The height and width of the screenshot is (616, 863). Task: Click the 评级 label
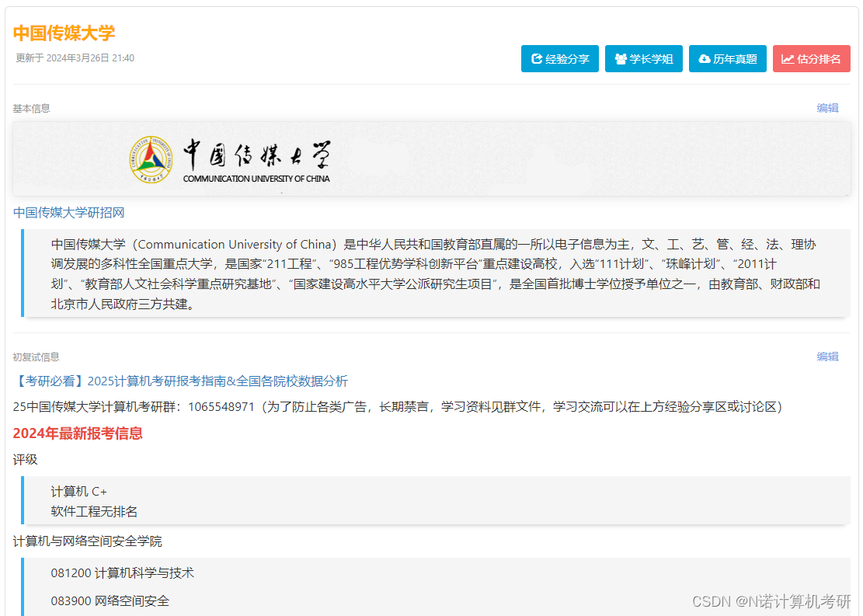point(26,460)
